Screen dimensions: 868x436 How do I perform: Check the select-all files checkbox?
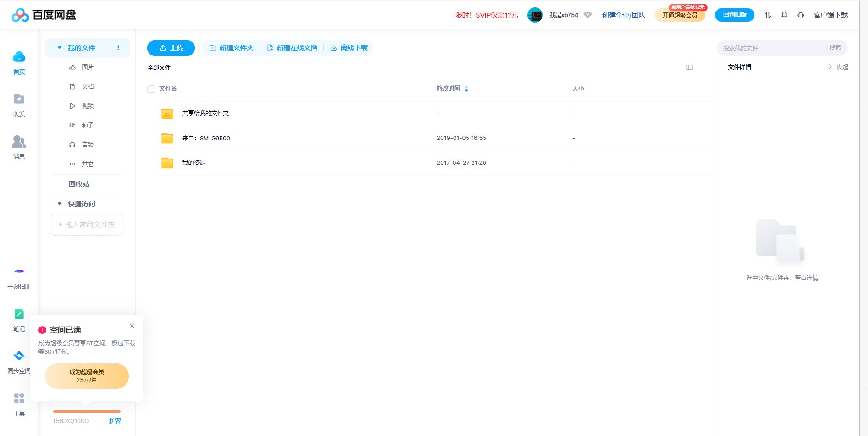[x=151, y=88]
